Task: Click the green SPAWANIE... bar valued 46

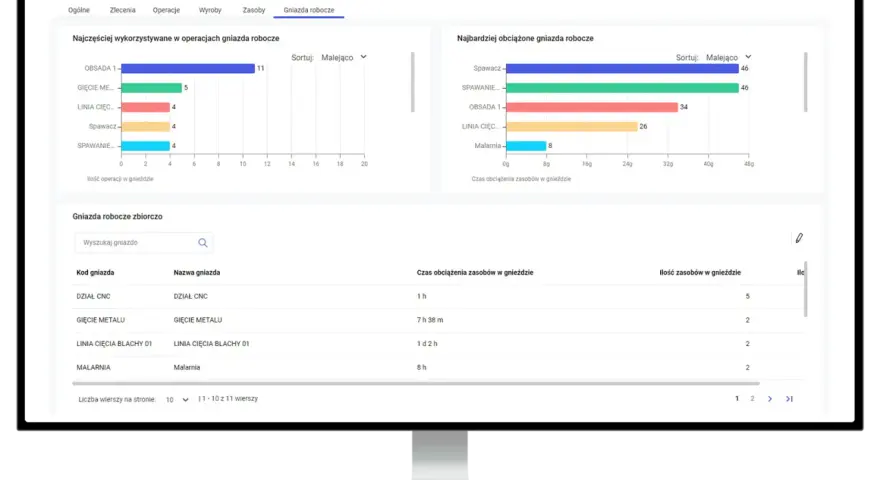Action: pyautogui.click(x=622, y=88)
